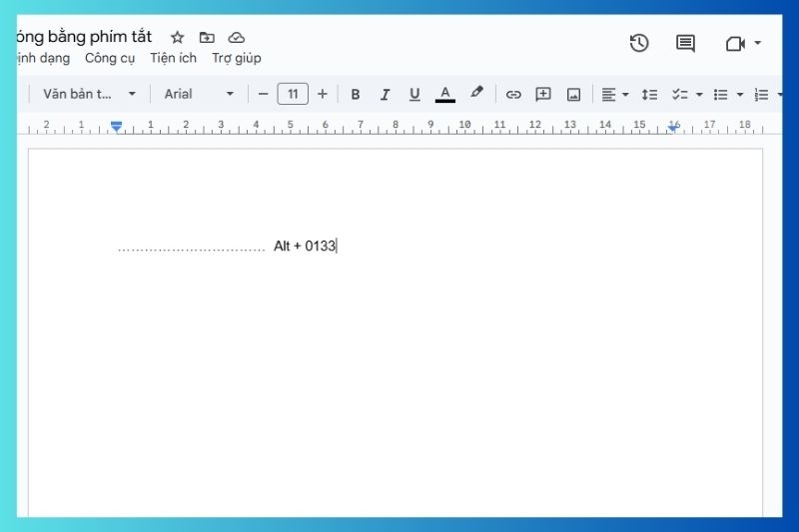Open the Trợ giúp menu
Viewport: 799px width, 532px height.
point(237,58)
